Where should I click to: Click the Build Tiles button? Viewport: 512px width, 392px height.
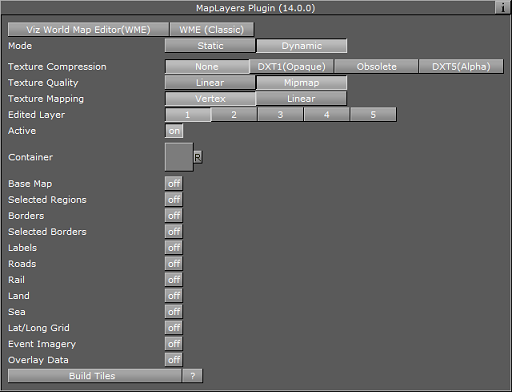pyautogui.click(x=95, y=376)
